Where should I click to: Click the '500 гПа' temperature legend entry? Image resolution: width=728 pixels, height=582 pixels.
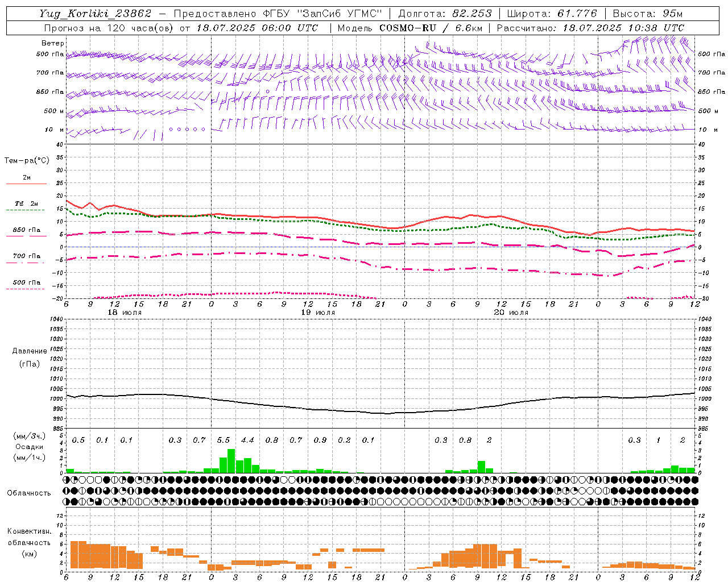(27, 282)
